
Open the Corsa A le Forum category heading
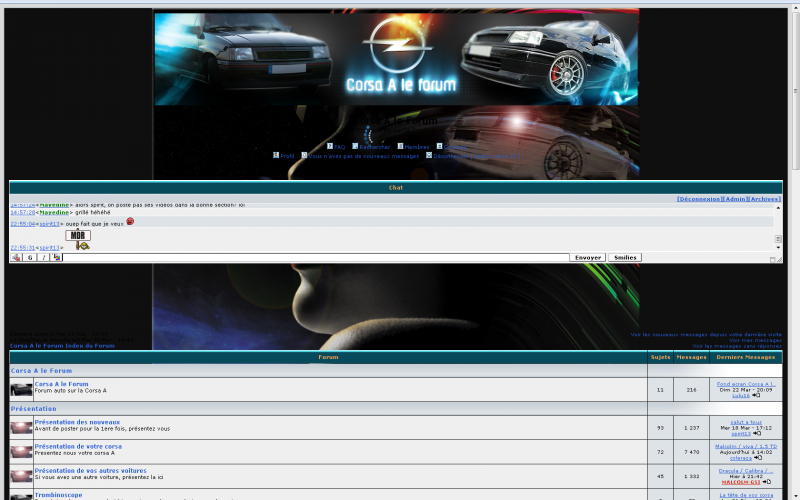tap(41, 370)
